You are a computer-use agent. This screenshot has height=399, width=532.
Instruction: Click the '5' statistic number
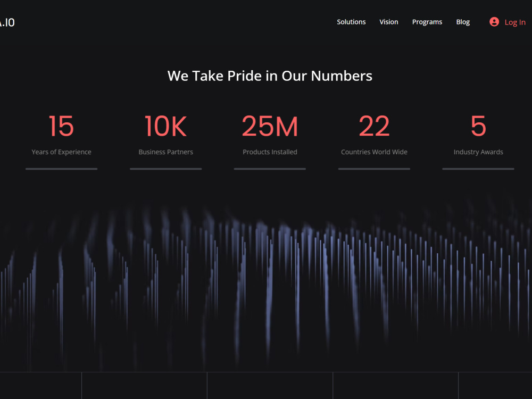coord(478,126)
